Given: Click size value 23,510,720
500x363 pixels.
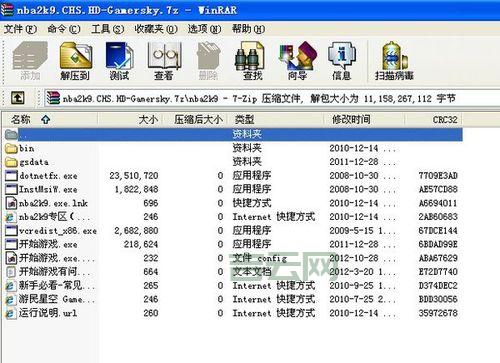Looking at the screenshot, I should [x=134, y=176].
